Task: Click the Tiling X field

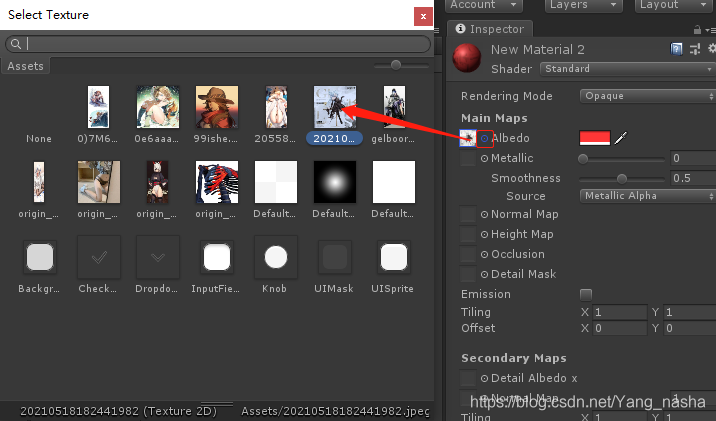Action: point(620,312)
